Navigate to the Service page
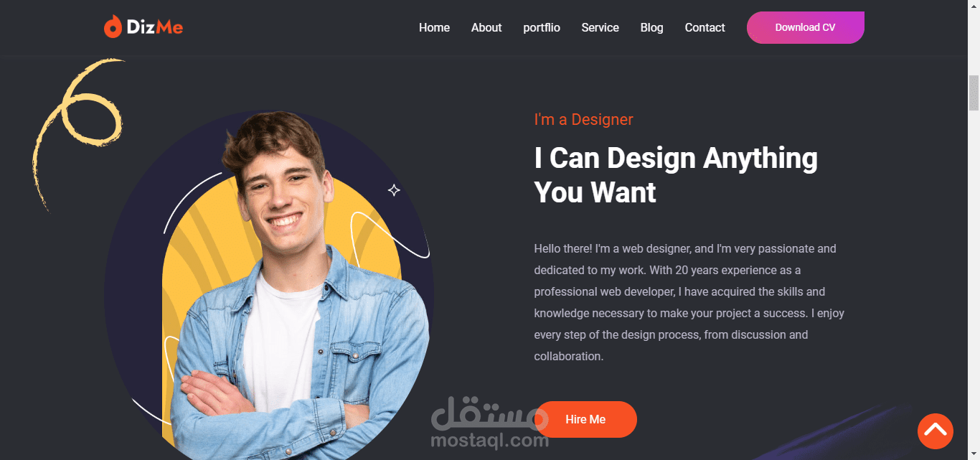980x460 pixels. tap(600, 27)
